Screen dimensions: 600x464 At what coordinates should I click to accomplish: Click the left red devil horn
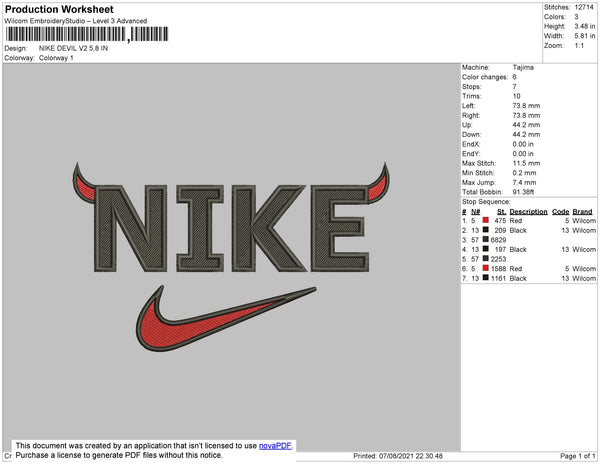83,184
